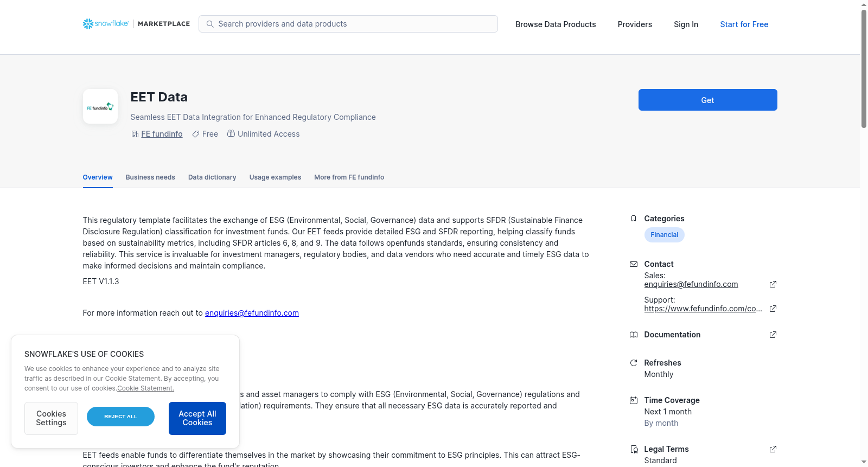Click the EET Data title
Viewport: 868px width, 467px height.
(x=159, y=97)
